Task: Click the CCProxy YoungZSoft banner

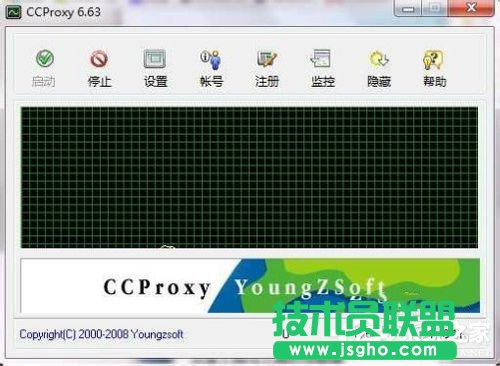Action: 250,286
